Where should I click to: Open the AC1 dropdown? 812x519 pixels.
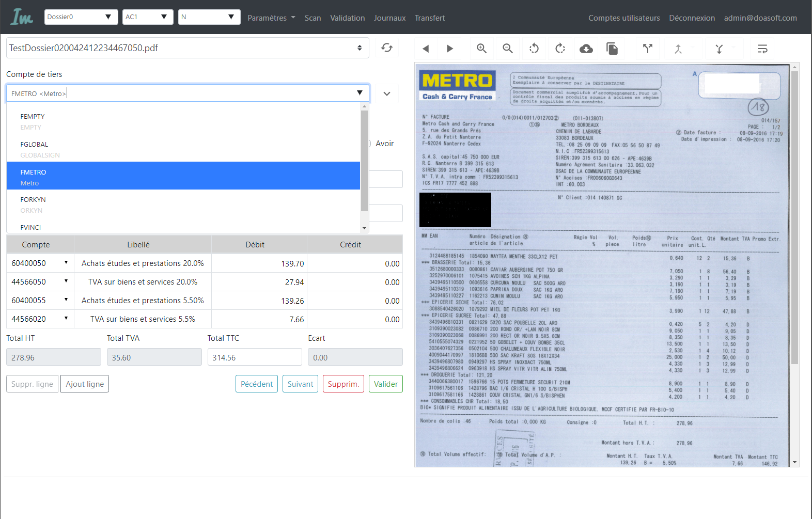(148, 17)
